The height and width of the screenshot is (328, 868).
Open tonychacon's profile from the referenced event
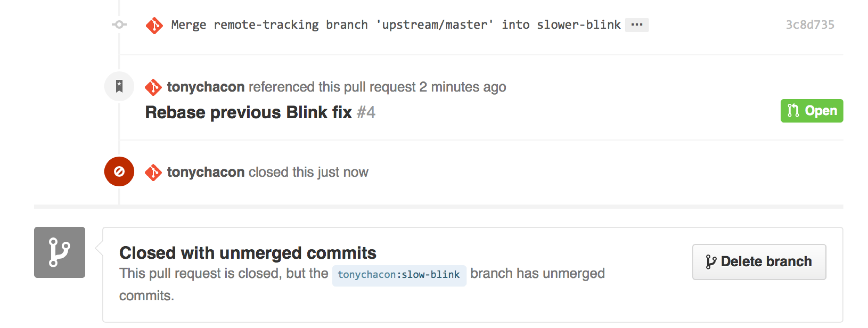click(x=206, y=87)
